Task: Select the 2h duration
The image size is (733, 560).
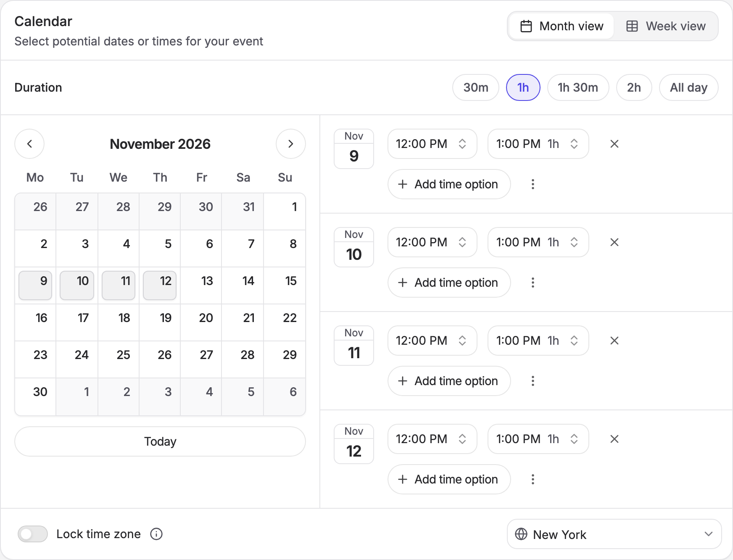Action: pos(634,87)
